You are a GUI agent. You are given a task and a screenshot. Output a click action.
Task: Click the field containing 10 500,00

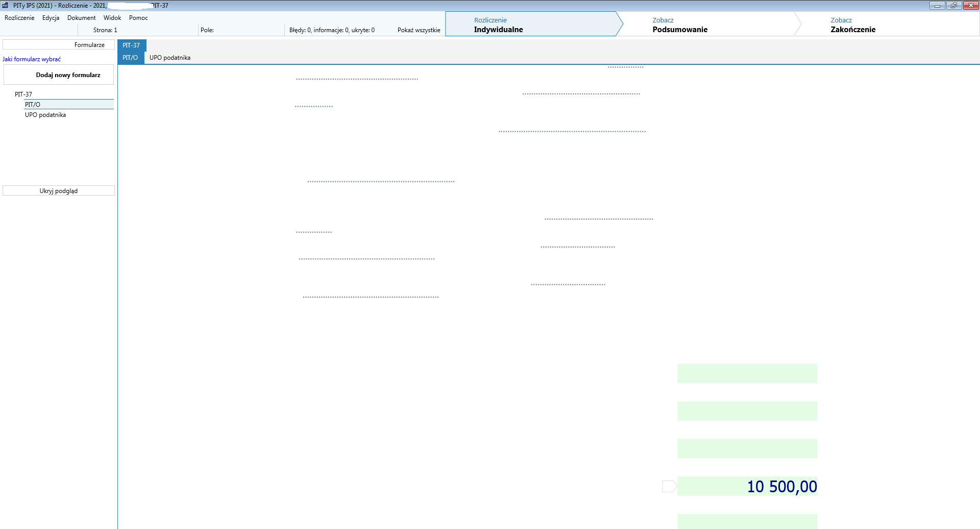coord(747,487)
